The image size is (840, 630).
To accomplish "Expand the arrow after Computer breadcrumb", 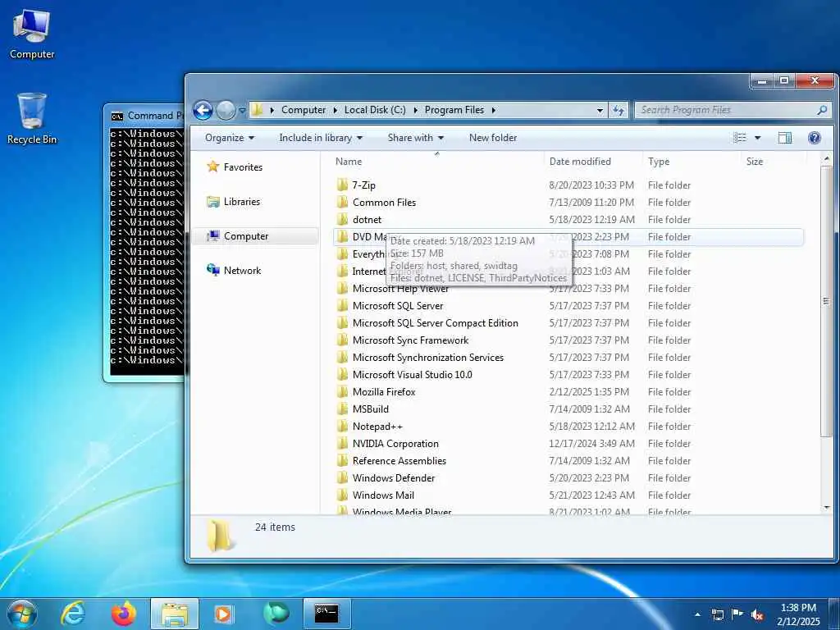I will click(x=336, y=110).
